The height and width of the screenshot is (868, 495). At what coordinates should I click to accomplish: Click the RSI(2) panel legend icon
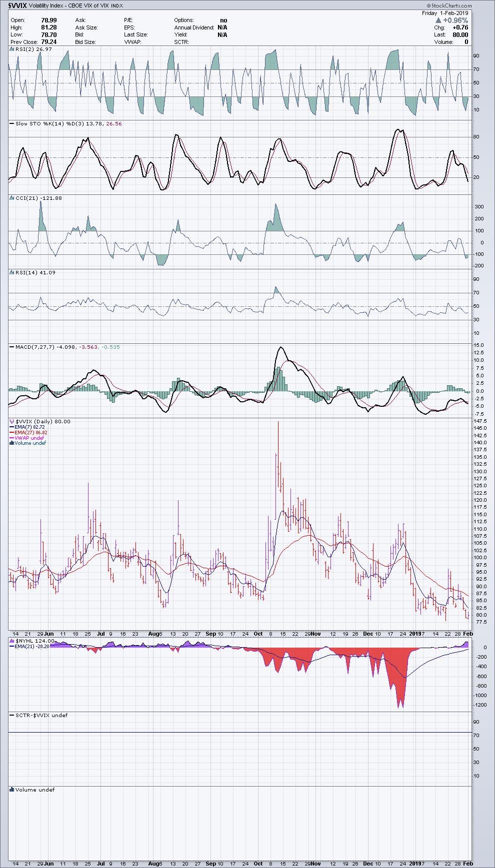(x=12, y=49)
